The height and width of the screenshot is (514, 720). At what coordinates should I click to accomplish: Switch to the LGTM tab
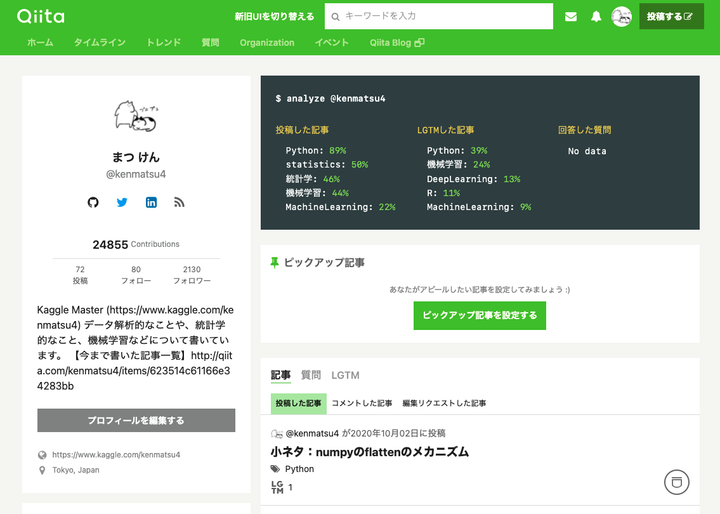point(345,375)
